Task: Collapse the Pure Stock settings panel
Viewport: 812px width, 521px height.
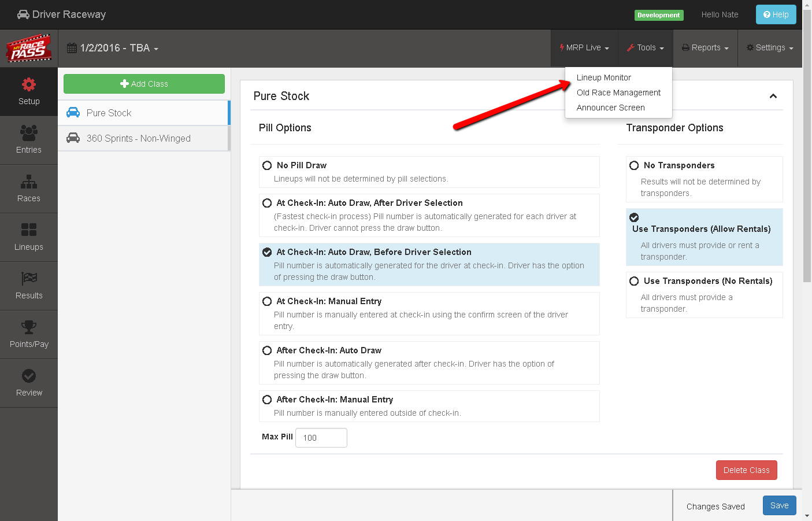Action: (773, 96)
